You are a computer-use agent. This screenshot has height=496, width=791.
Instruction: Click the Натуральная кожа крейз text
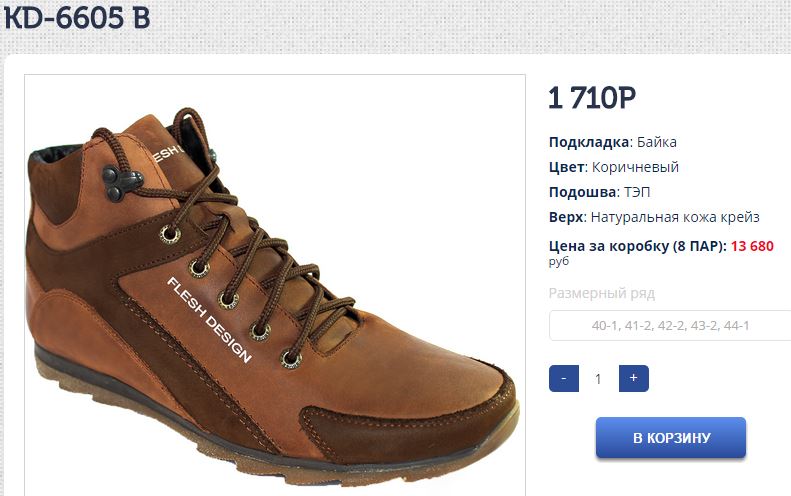click(x=675, y=217)
